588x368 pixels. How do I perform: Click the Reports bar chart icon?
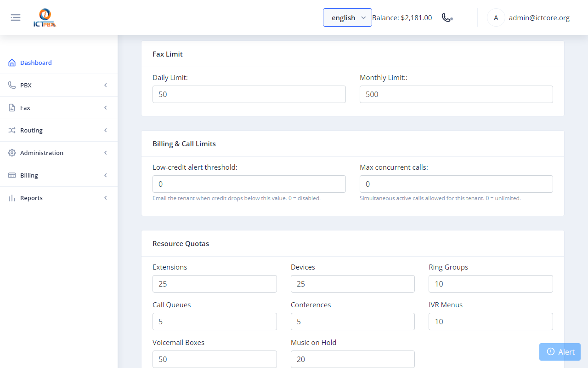pyautogui.click(x=12, y=198)
